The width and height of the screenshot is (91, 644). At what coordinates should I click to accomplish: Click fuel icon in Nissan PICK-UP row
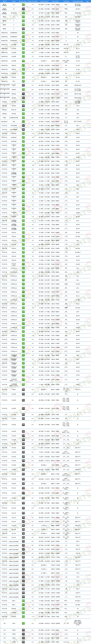tap(23, 110)
